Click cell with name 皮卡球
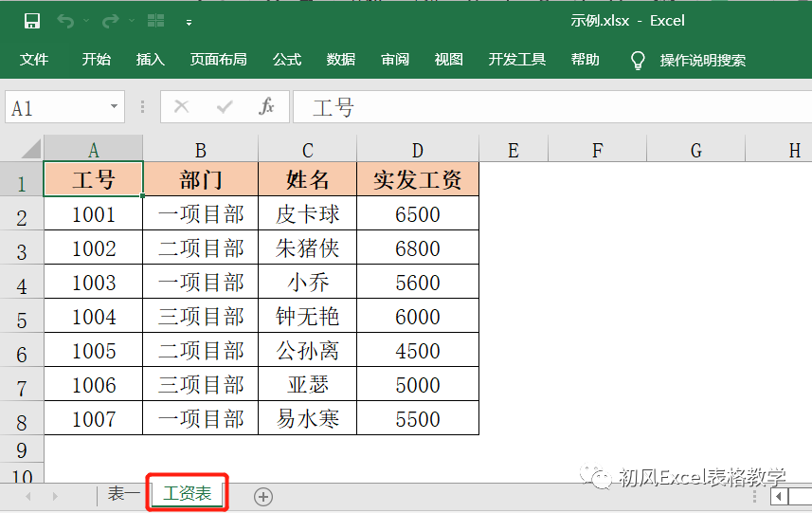This screenshot has height=513, width=812. (308, 213)
